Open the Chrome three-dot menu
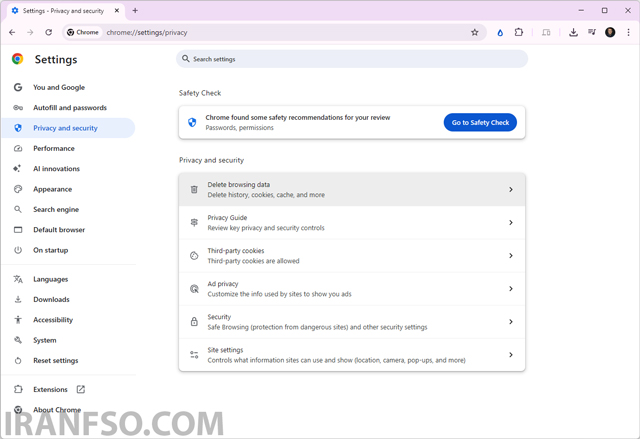This screenshot has height=439, width=640. click(628, 32)
